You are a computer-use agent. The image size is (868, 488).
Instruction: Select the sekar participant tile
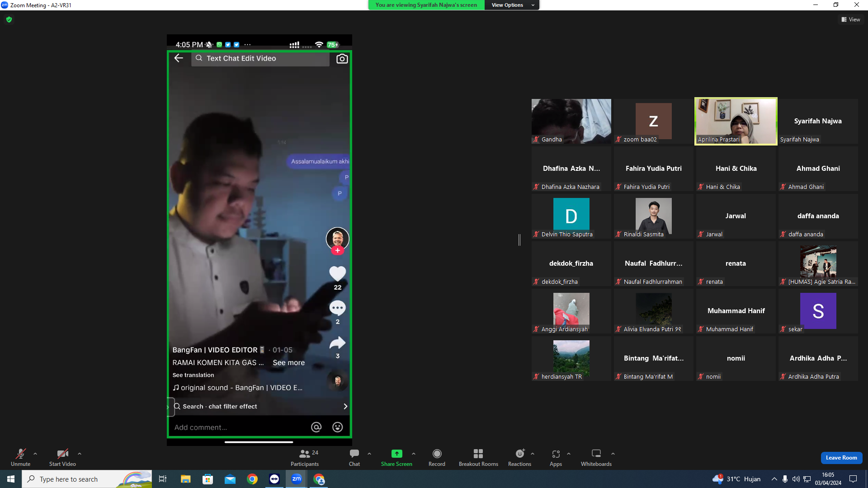pyautogui.click(x=818, y=311)
